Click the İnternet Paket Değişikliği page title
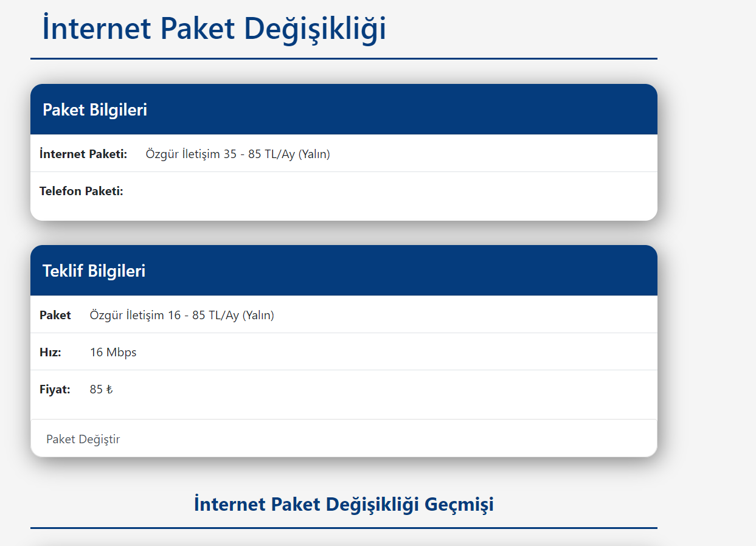756x546 pixels. (x=214, y=29)
